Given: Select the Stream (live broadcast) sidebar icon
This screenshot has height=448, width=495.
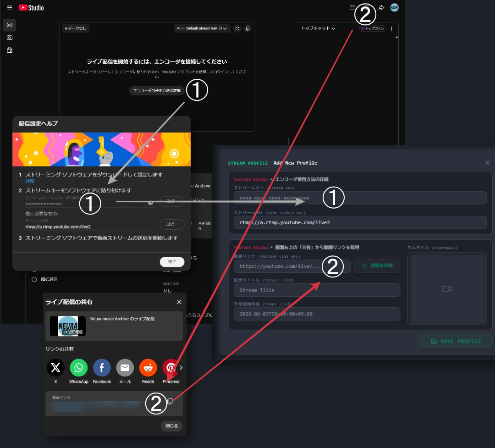Looking at the screenshot, I should pos(10,25).
